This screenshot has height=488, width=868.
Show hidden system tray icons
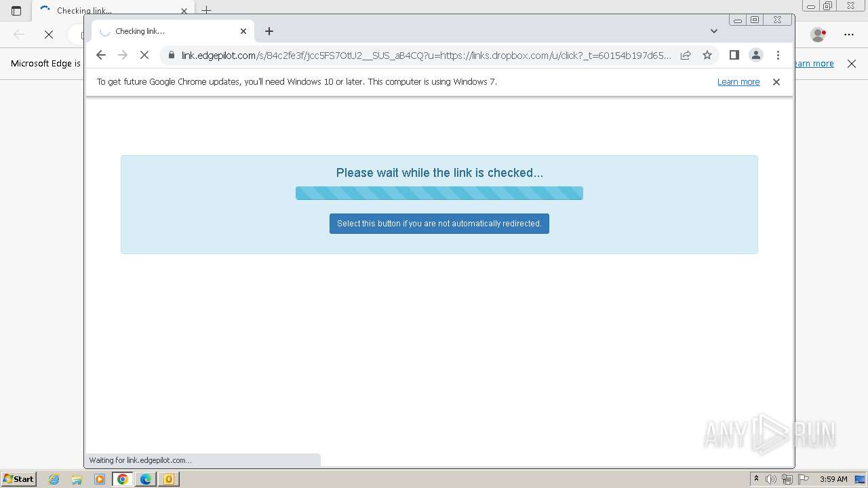pos(756,479)
